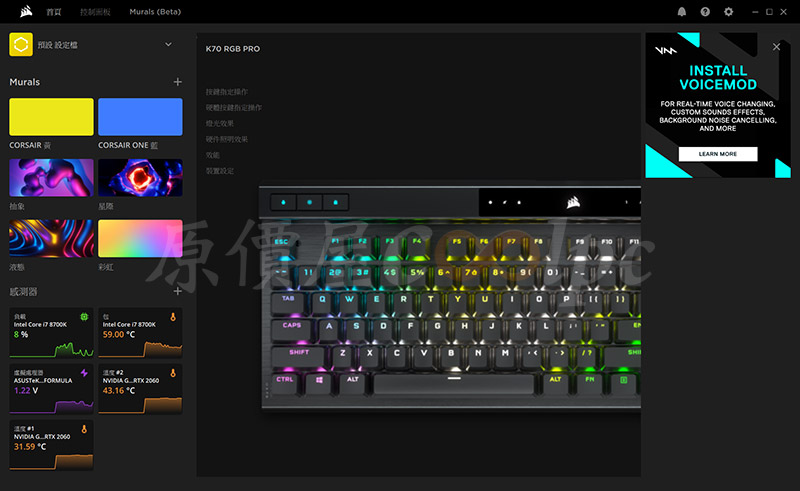Click the yellow hexagon profile icon
The image size is (800, 491).
point(21,44)
